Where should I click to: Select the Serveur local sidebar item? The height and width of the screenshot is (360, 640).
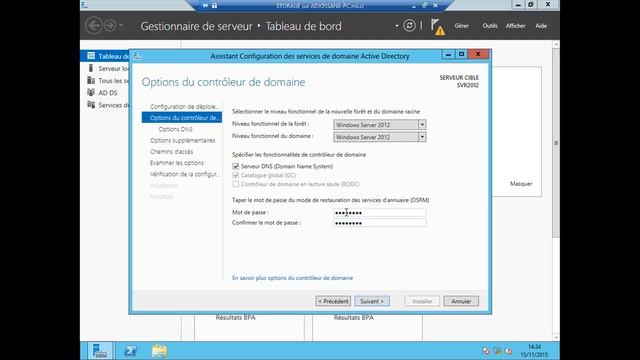[108, 68]
